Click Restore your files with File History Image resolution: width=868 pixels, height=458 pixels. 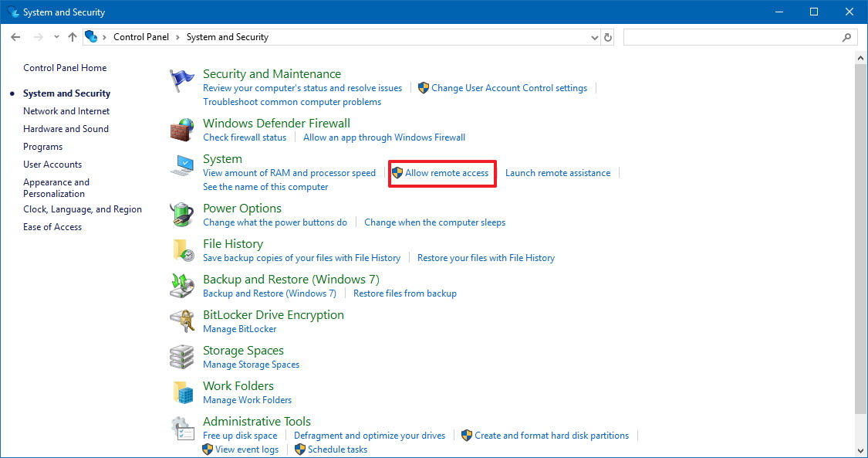click(486, 257)
